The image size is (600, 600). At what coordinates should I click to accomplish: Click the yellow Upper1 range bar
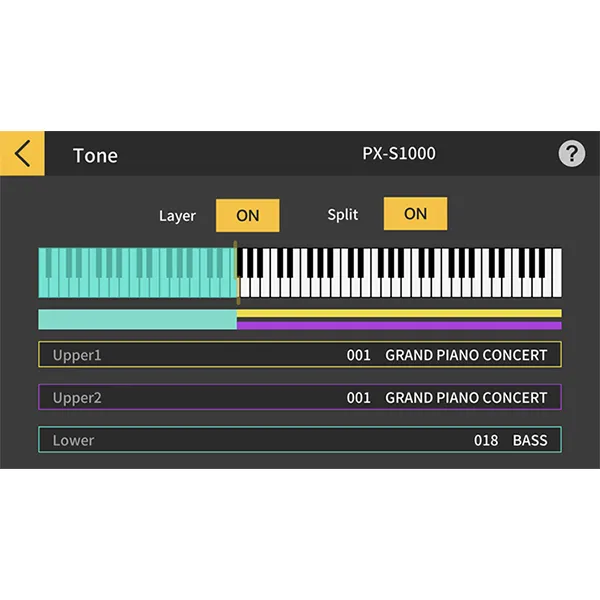pos(399,313)
